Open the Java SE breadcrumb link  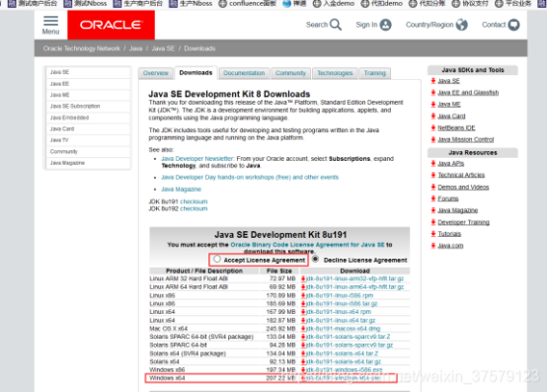[163, 48]
